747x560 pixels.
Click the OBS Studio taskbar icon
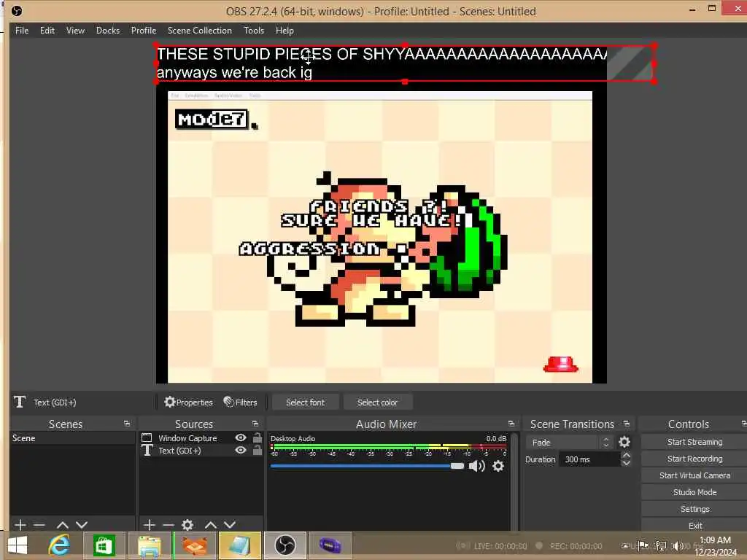[x=285, y=545]
